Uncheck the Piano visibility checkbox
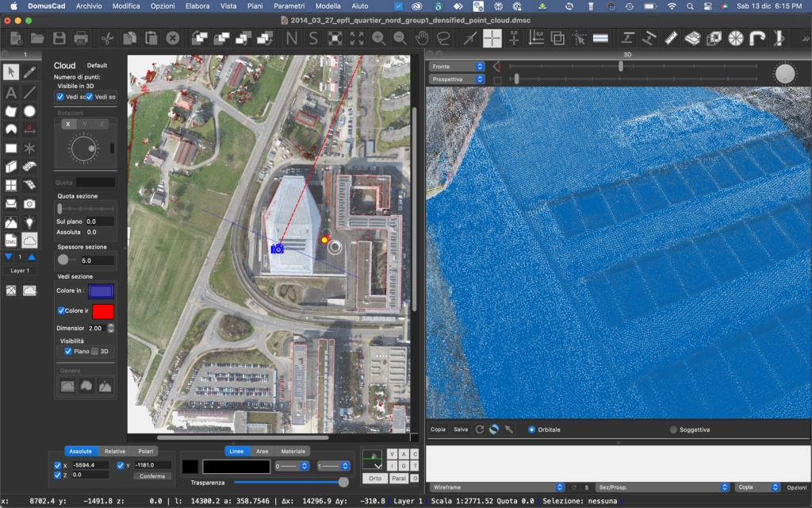The width and height of the screenshot is (812, 508). [x=68, y=351]
